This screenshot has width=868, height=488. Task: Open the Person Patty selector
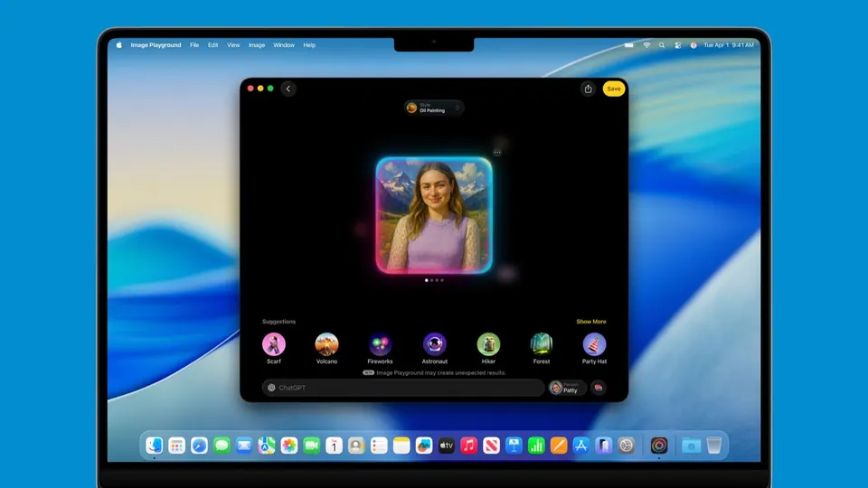[x=566, y=388]
